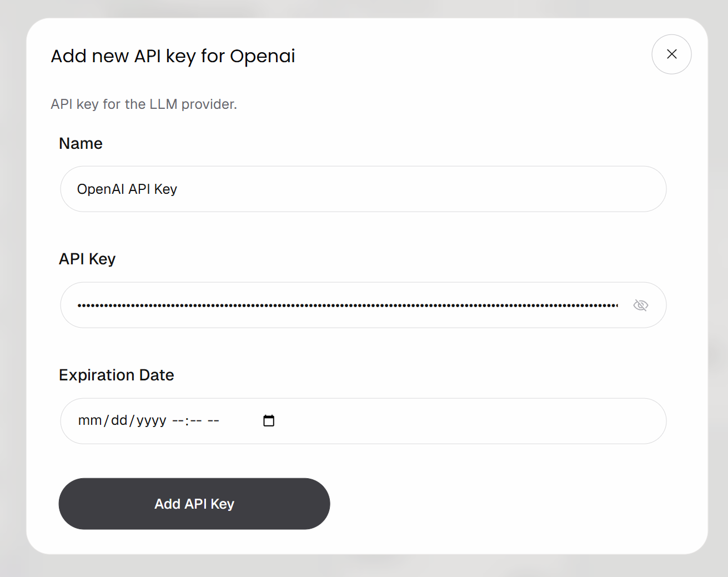
Task: Select the AM/PM segment of the time
Action: pos(214,420)
